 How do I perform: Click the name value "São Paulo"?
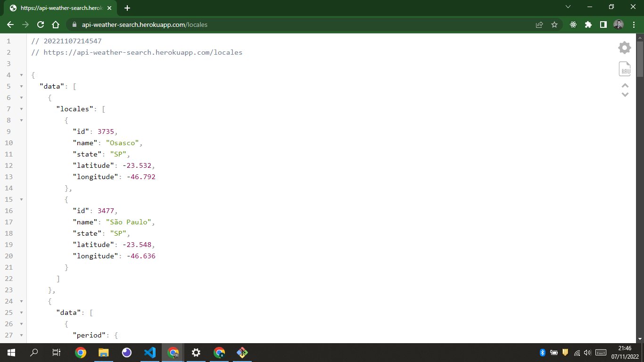[x=128, y=222]
